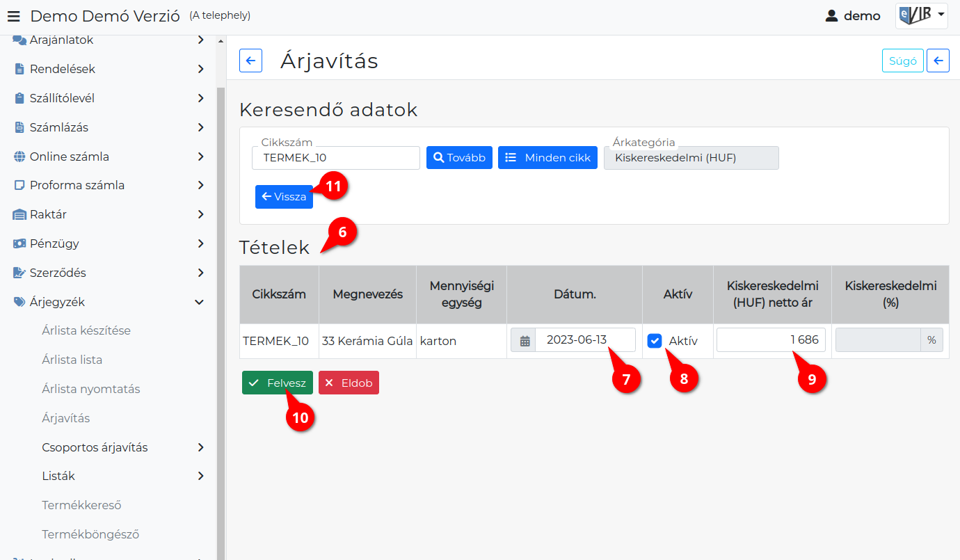This screenshot has height=560, width=960.
Task: Click the Minden cikk button
Action: coord(547,158)
